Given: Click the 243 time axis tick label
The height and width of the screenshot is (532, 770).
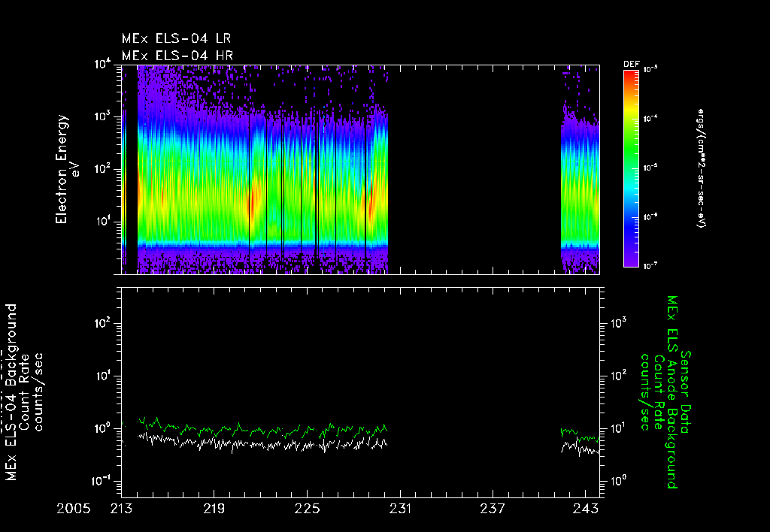Looking at the screenshot, I should pyautogui.click(x=586, y=509).
